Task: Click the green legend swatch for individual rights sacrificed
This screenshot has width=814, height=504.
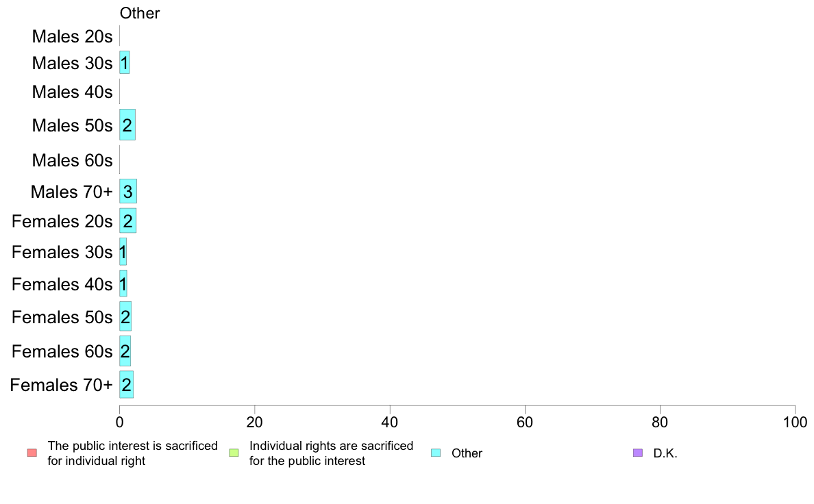Action: [x=234, y=453]
